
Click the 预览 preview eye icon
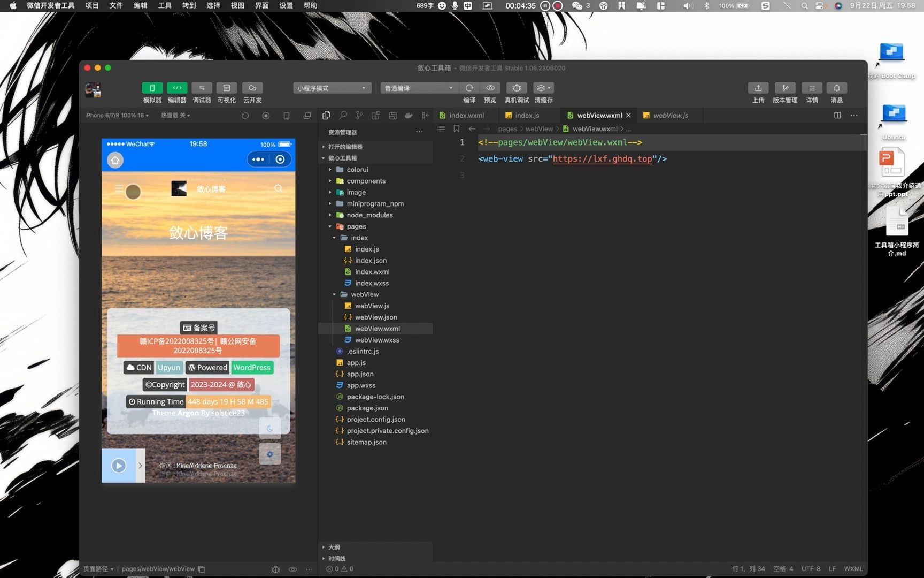[490, 88]
